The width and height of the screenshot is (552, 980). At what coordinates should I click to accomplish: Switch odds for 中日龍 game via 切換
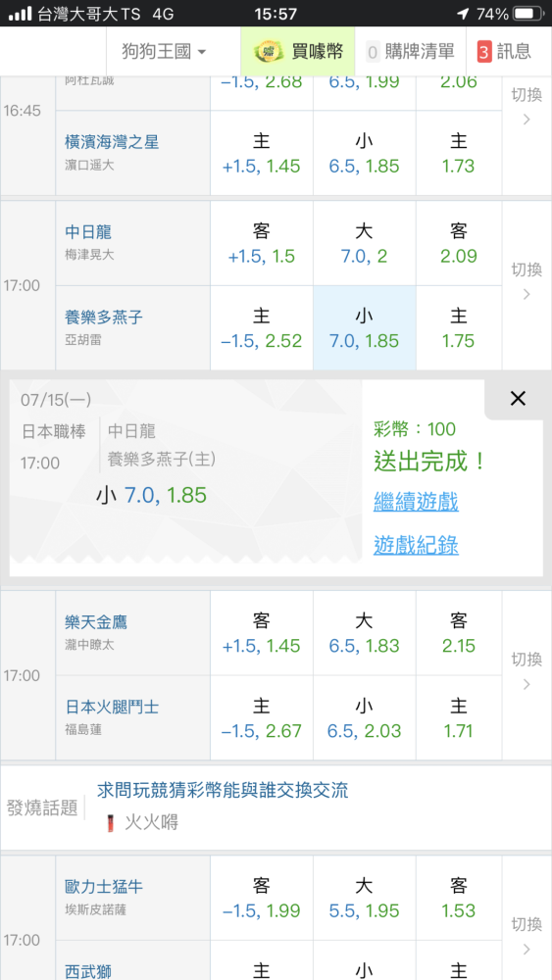[x=527, y=282]
